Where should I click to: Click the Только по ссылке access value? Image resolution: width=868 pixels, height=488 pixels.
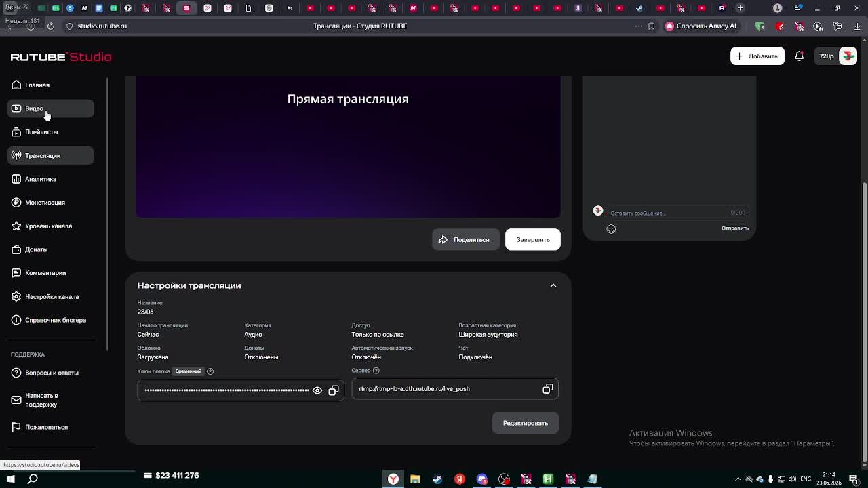(x=378, y=335)
